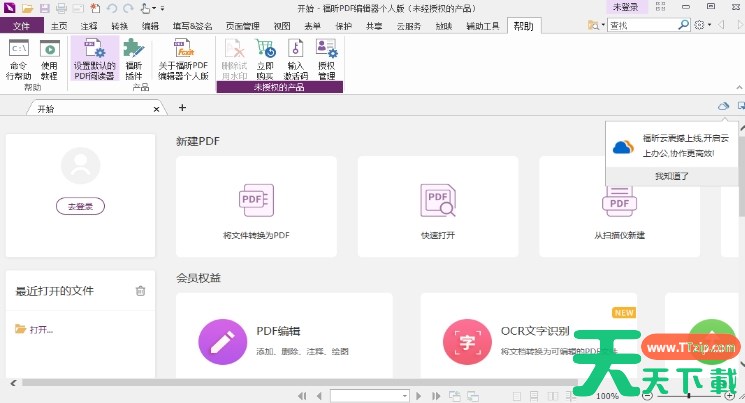Open license management (授权管理)

(326, 58)
